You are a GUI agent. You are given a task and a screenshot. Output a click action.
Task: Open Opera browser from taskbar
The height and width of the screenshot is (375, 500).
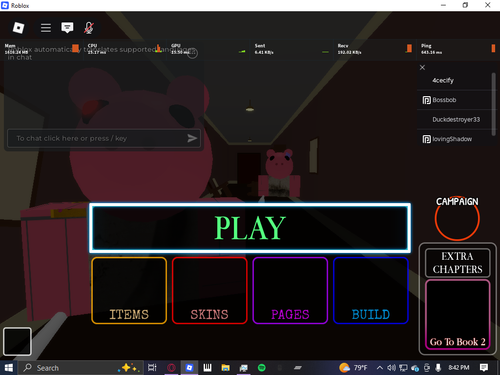[x=171, y=368]
